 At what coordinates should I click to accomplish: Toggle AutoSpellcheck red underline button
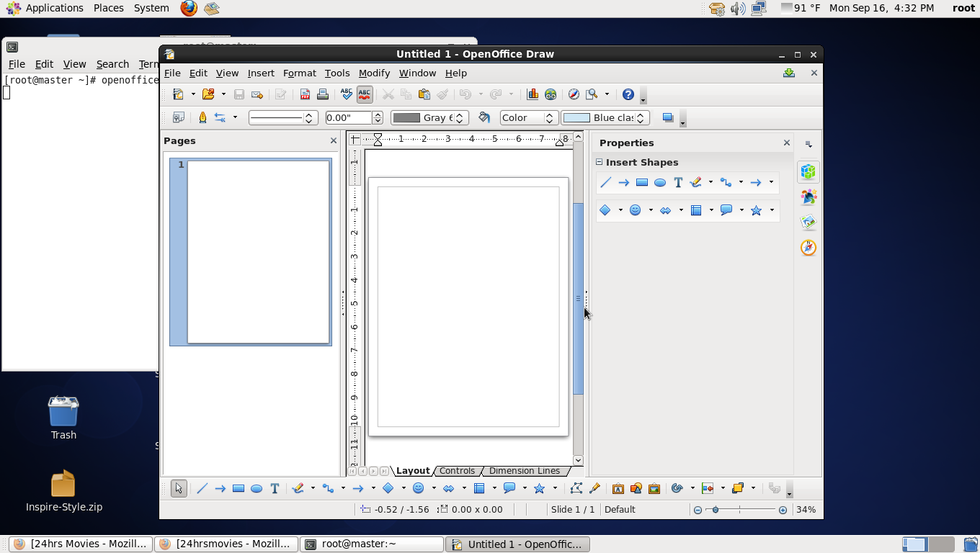click(365, 94)
